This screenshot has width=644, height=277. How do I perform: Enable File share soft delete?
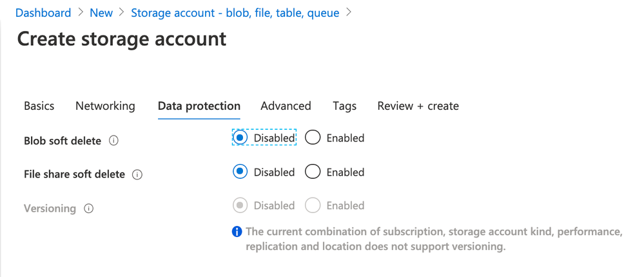click(x=313, y=172)
